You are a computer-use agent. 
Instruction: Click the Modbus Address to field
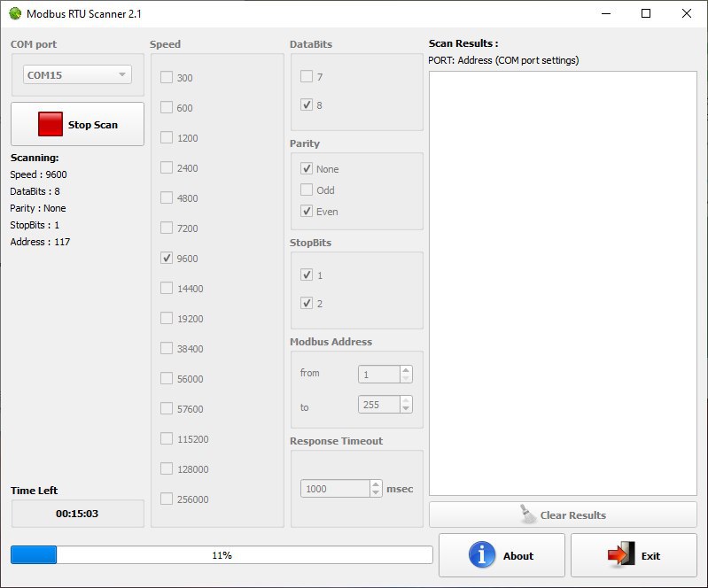click(379, 405)
